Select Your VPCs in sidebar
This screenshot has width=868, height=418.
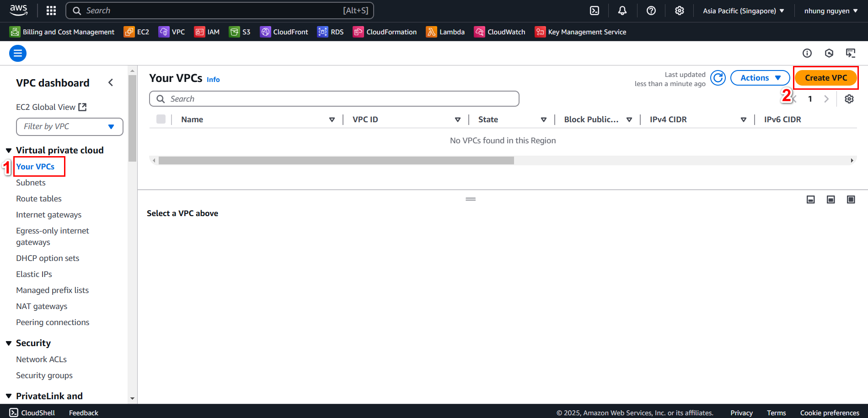tap(35, 167)
